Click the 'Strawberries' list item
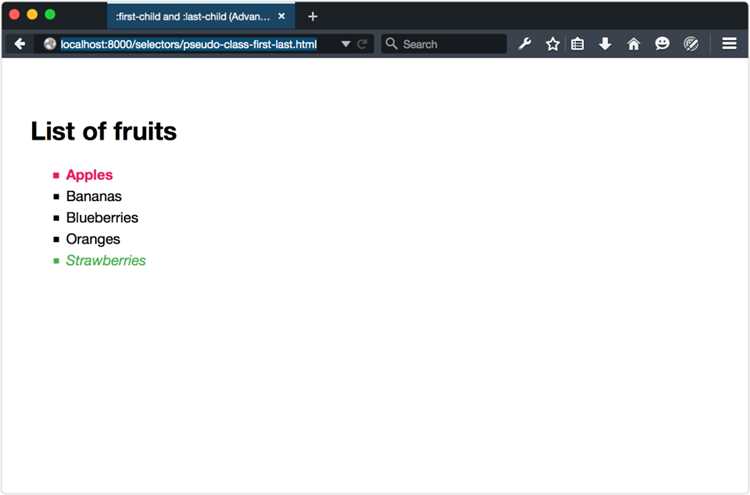The height and width of the screenshot is (495, 750). click(106, 260)
